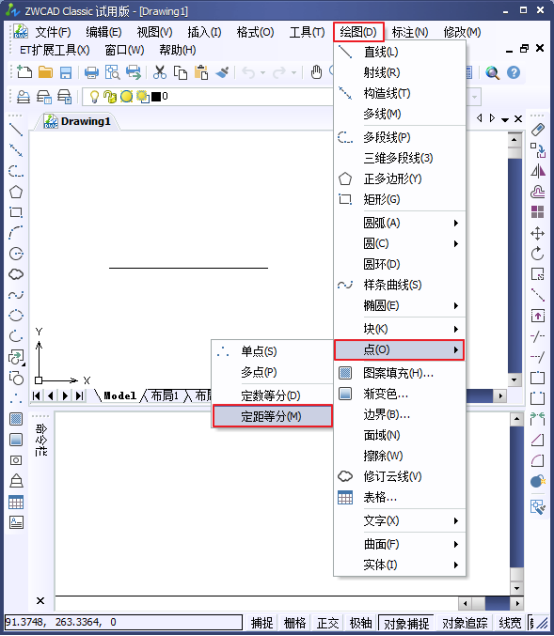This screenshot has height=636, width=554.
Task: Close the command line panel
Action: (x=40, y=601)
